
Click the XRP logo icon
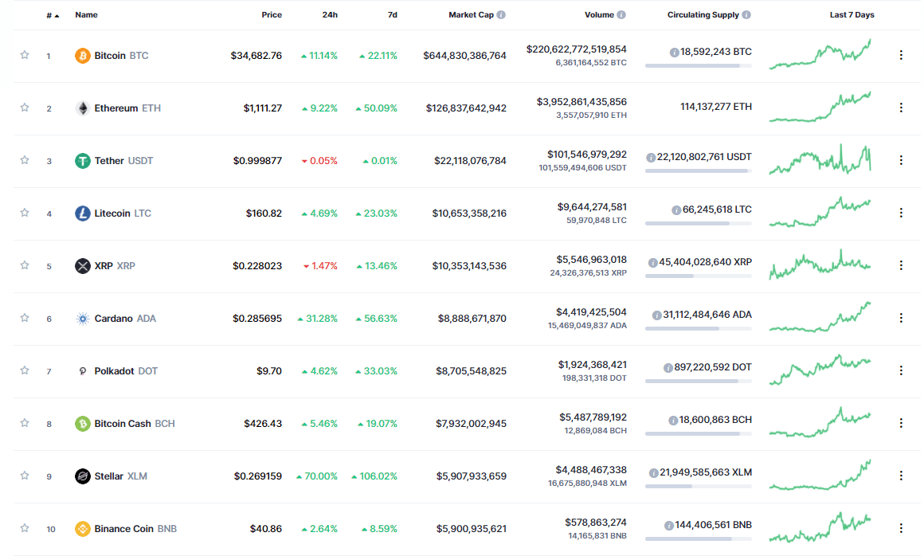tap(83, 266)
